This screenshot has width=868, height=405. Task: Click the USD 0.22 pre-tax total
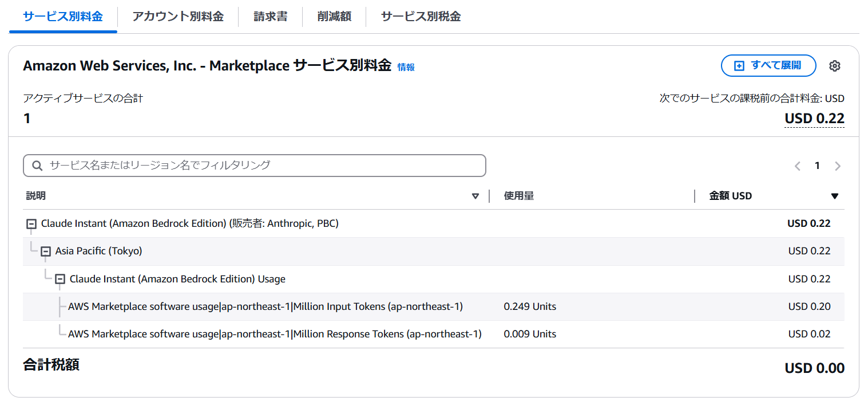[814, 119]
